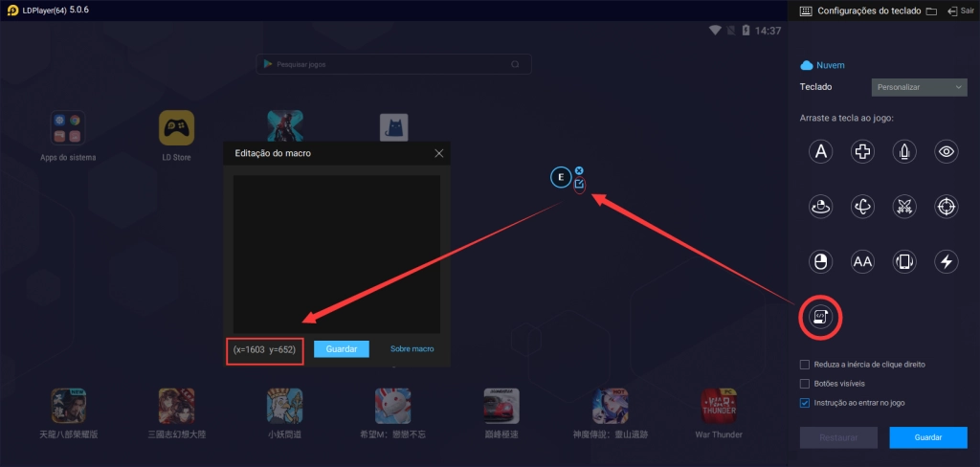Select the macro script key icon
The width and height of the screenshot is (980, 467).
pyautogui.click(x=820, y=316)
